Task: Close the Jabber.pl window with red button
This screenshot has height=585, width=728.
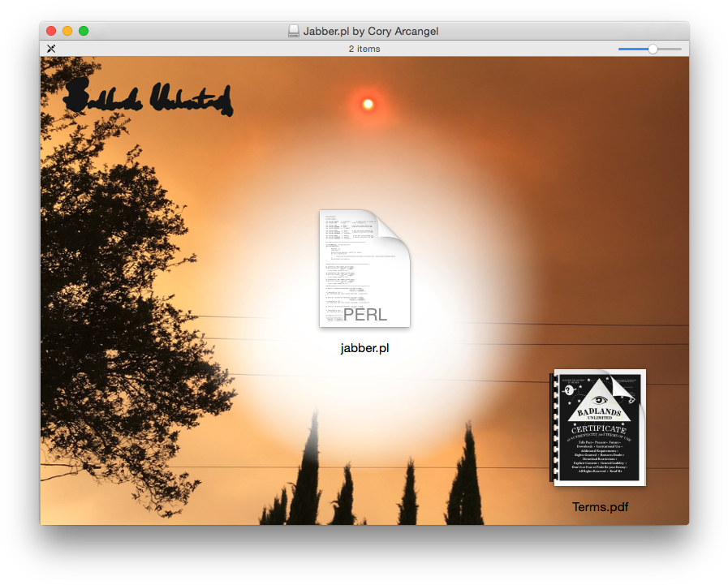Action: click(51, 31)
